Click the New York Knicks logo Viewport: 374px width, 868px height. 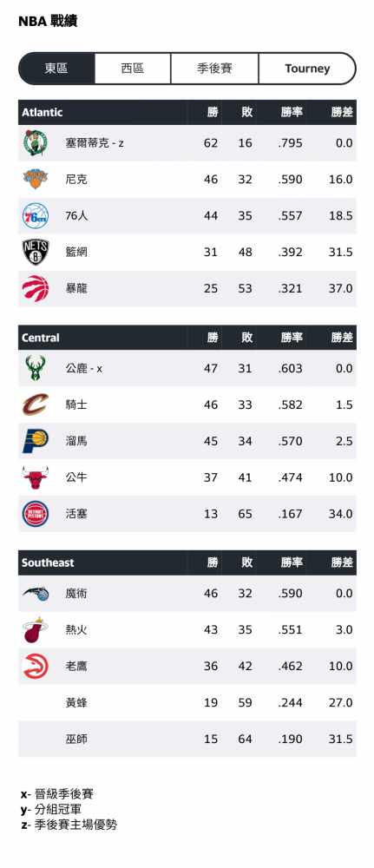(36, 180)
